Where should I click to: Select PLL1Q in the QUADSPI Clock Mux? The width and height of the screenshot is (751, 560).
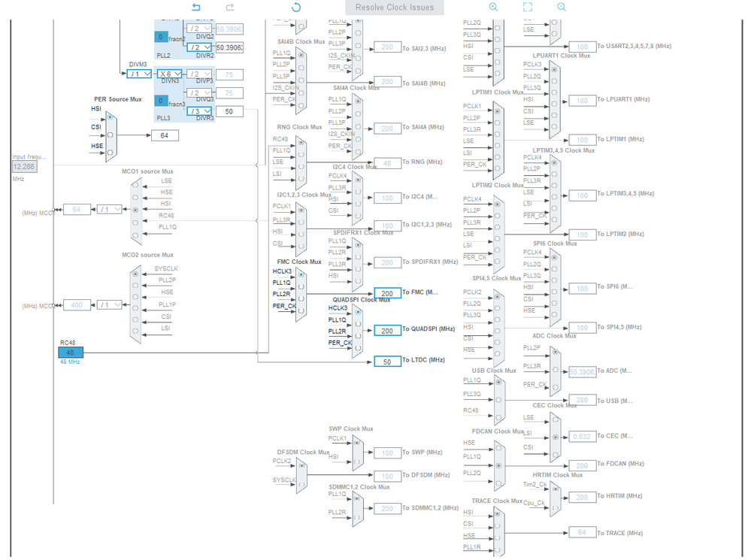(358, 324)
